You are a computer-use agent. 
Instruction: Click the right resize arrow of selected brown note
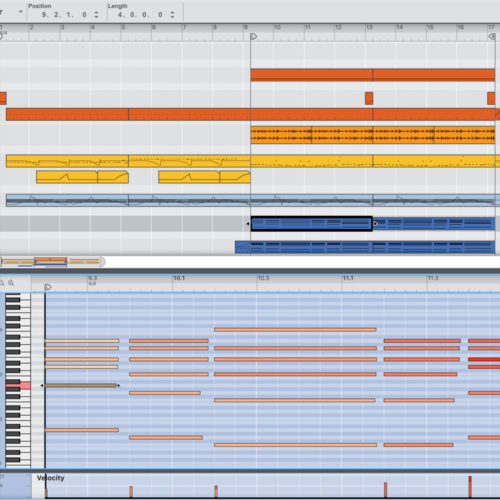point(119,386)
